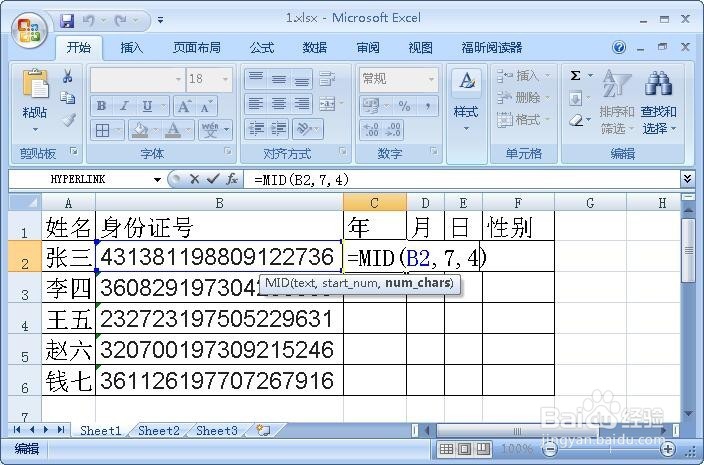Merge and center cells
The height and width of the screenshot is (465, 704).
pos(327,104)
